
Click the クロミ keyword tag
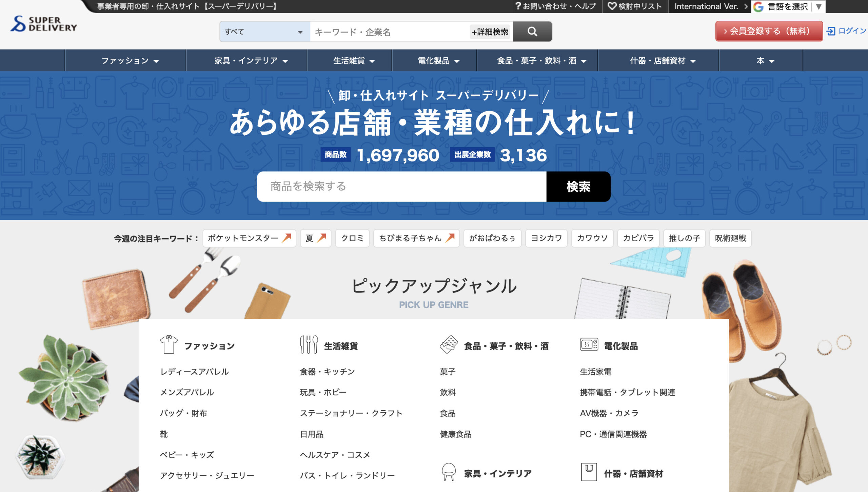(352, 238)
